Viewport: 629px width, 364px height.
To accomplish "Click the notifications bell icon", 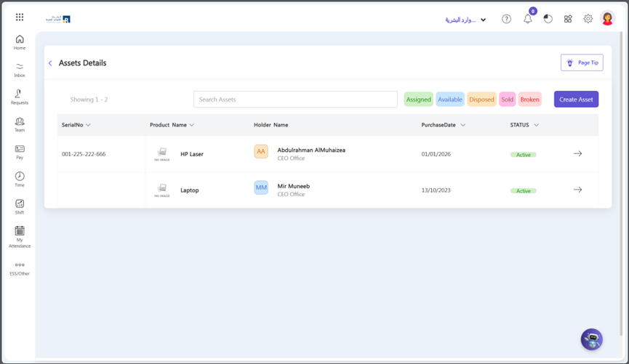I will click(527, 18).
